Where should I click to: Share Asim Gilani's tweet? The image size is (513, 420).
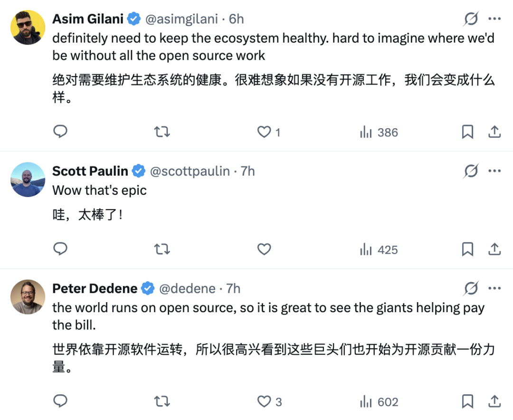pyautogui.click(x=494, y=132)
